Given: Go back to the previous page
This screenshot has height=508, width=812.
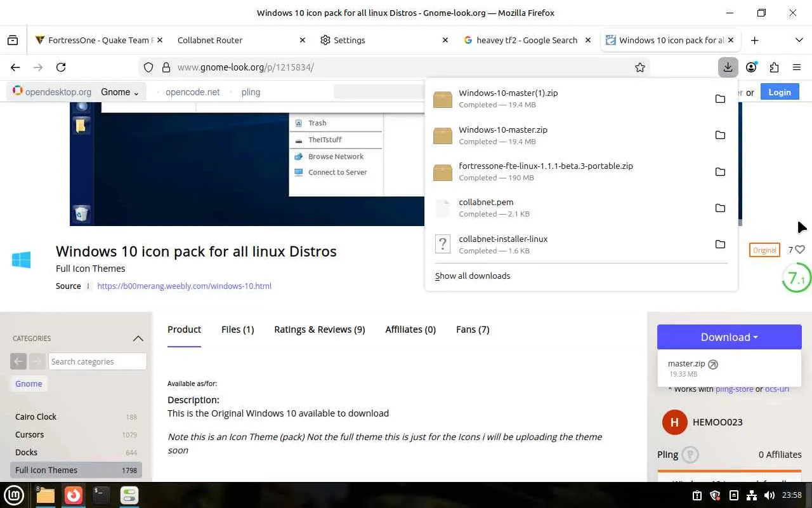Looking at the screenshot, I should pos(15,67).
